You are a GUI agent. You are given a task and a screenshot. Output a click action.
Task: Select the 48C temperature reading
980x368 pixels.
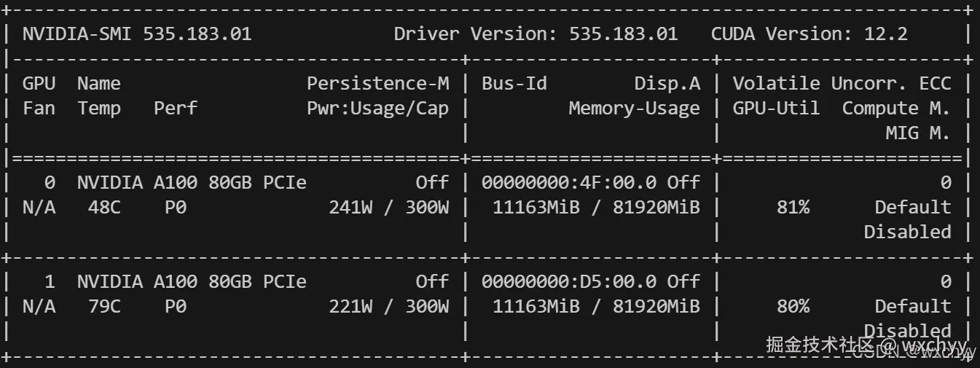click(x=99, y=208)
